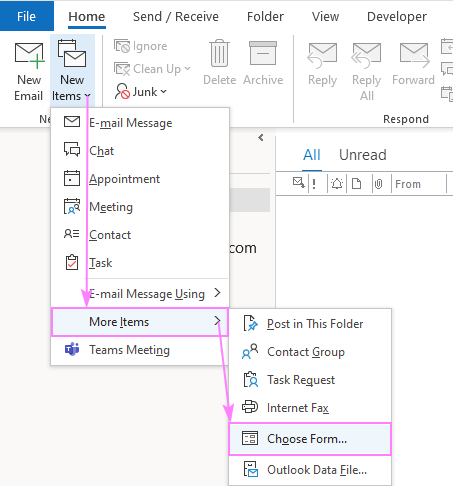
Task: Select Chat from New Items menu
Action: click(x=140, y=151)
